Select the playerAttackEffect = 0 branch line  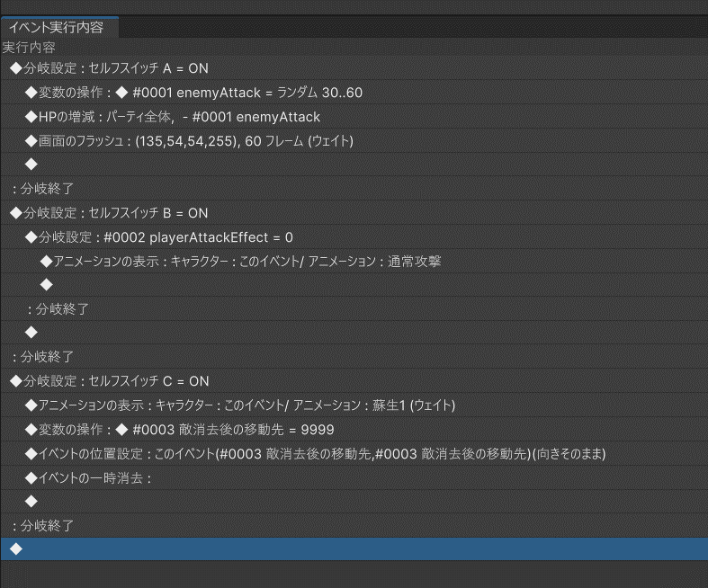pyautogui.click(x=159, y=237)
